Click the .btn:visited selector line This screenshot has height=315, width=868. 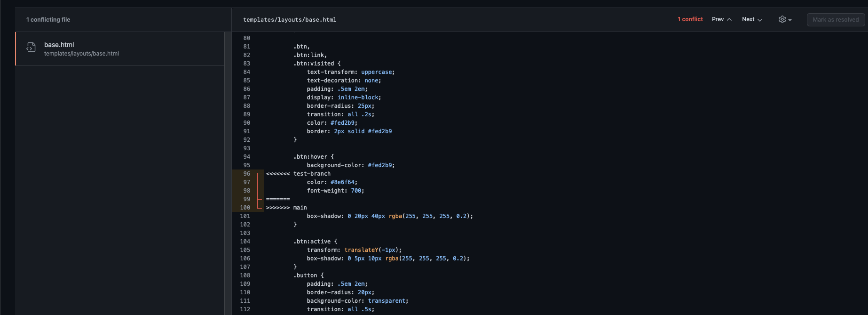click(x=317, y=64)
